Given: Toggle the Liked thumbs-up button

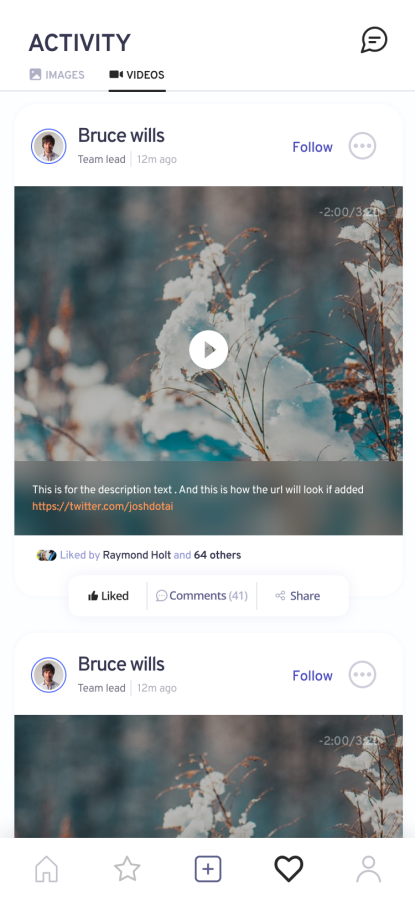Looking at the screenshot, I should pyautogui.click(x=108, y=596).
